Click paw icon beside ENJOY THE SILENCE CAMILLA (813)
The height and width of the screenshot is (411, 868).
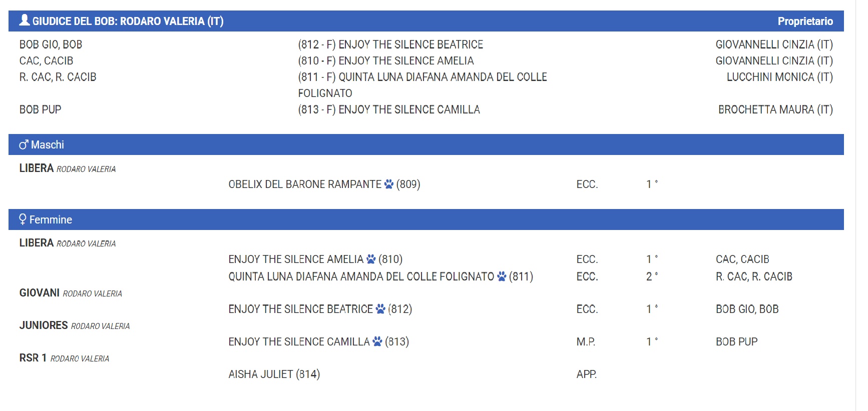pyautogui.click(x=377, y=341)
